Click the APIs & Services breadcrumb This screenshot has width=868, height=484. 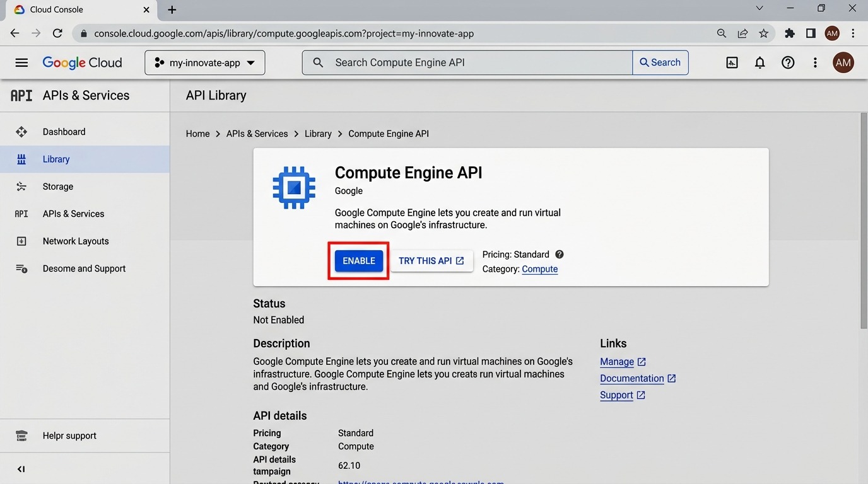[x=257, y=134]
